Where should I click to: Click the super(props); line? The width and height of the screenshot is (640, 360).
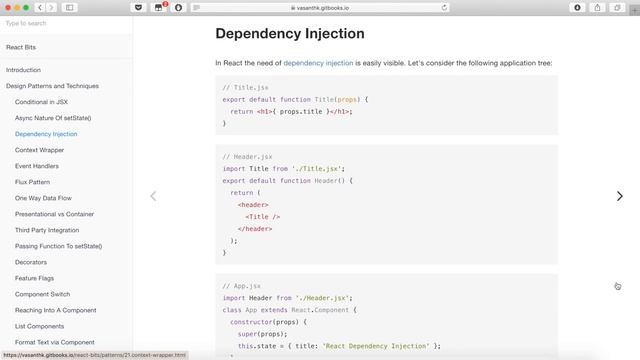[x=262, y=334]
